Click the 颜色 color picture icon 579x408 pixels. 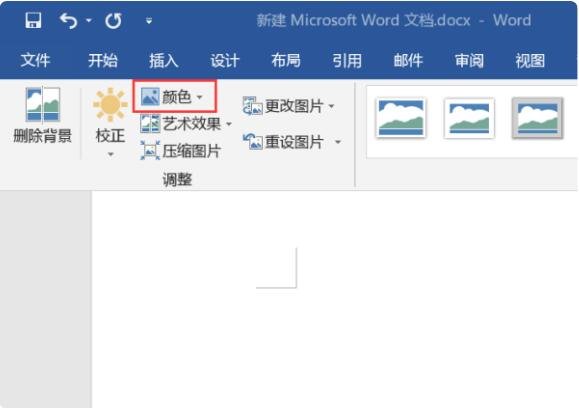(150, 97)
